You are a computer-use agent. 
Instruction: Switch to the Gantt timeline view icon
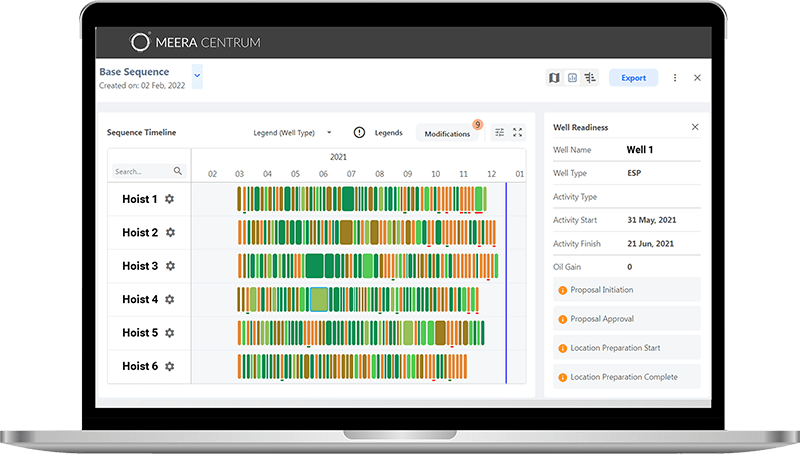[589, 78]
